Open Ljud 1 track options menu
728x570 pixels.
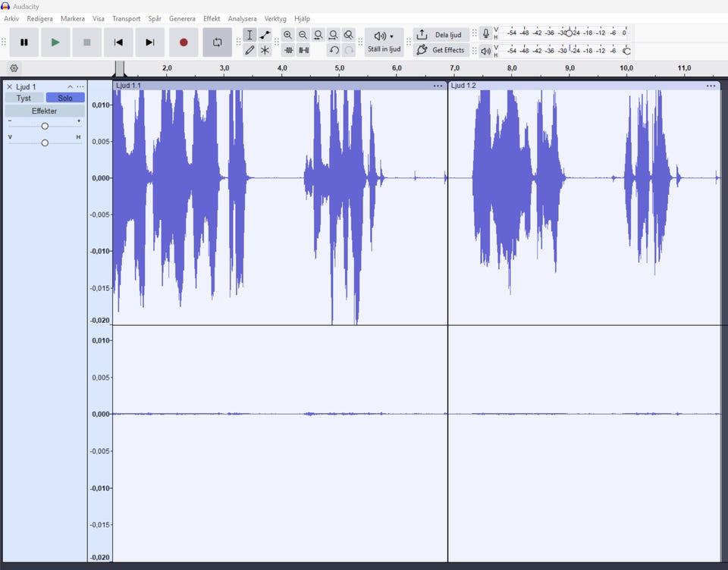click(80, 87)
